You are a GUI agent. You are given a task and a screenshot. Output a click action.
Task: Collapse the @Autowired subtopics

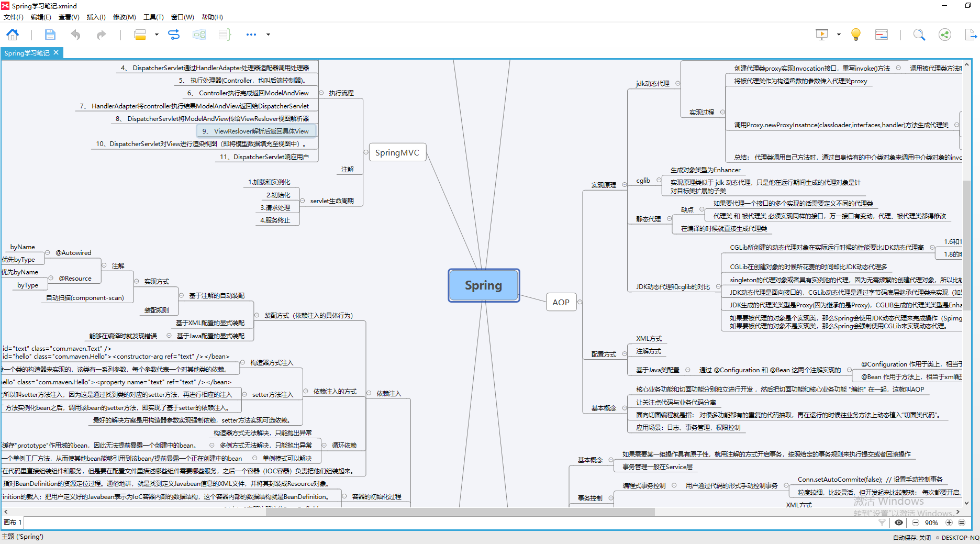[x=48, y=252]
